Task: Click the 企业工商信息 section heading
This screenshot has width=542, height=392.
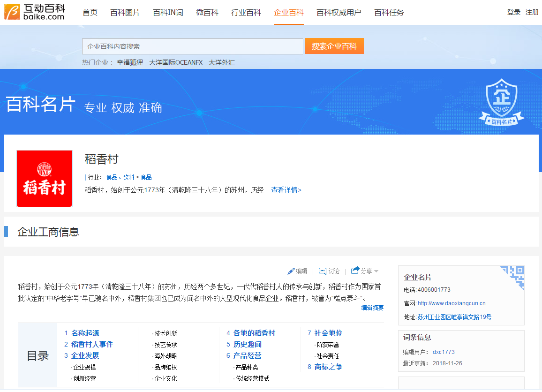Action: click(x=48, y=232)
